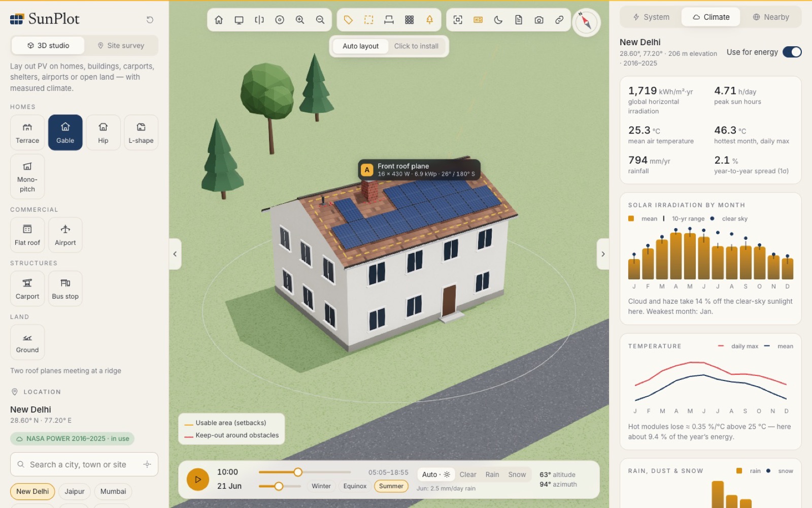
Task: Click the date slider handle
Action: coord(279,486)
